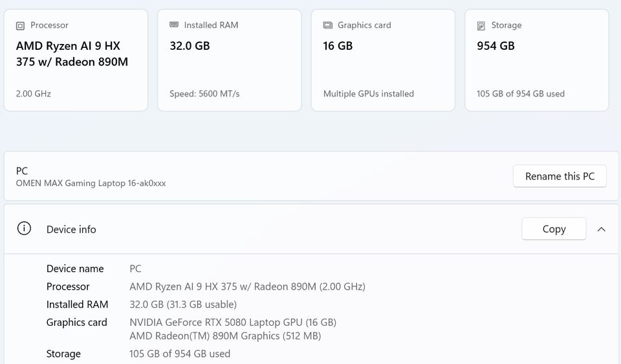Click the device name value PC in Device info
Screen dimensions: 621x364
[135, 269]
